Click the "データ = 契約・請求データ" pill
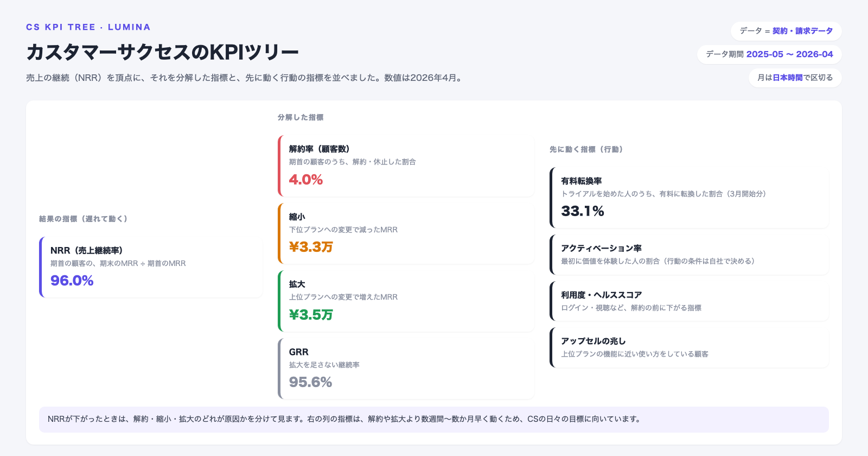This screenshot has width=868, height=456. (x=786, y=31)
